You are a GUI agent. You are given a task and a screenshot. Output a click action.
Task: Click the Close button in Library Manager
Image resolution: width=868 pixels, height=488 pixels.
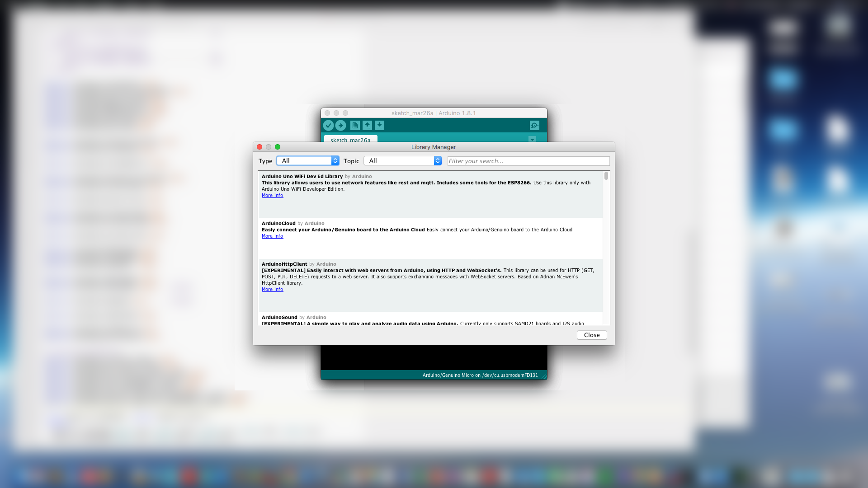(x=592, y=335)
